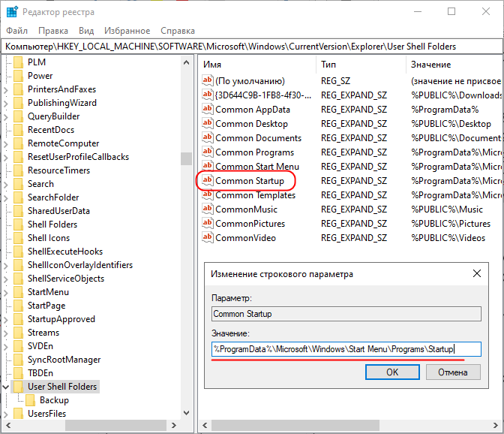Select the icon of {3D644C9B-1FB8-4f30 value

pos(207,95)
